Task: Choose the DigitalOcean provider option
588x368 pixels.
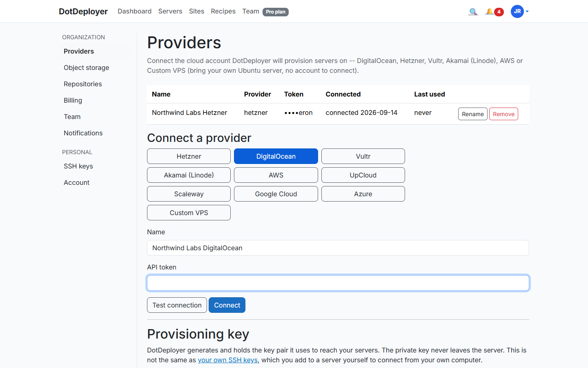Action: tap(276, 156)
